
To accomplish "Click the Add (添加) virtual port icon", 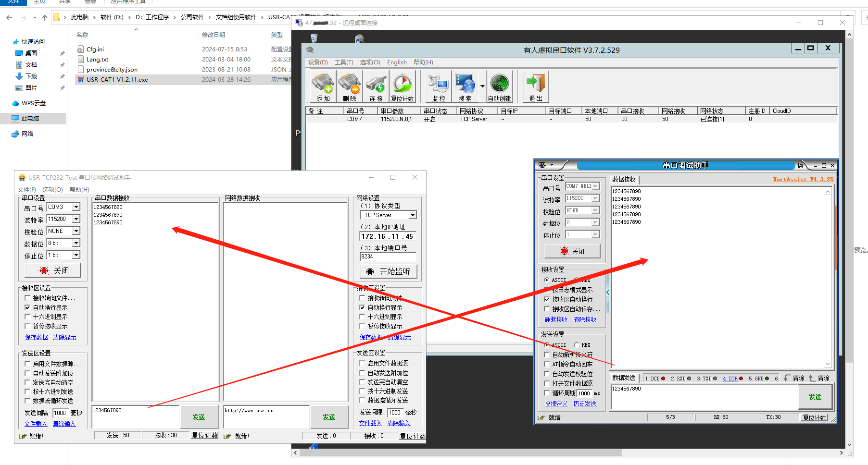I will (323, 86).
